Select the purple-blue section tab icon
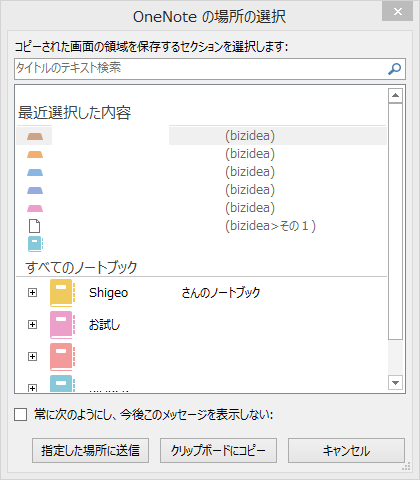The width and height of the screenshot is (420, 480). (35, 190)
